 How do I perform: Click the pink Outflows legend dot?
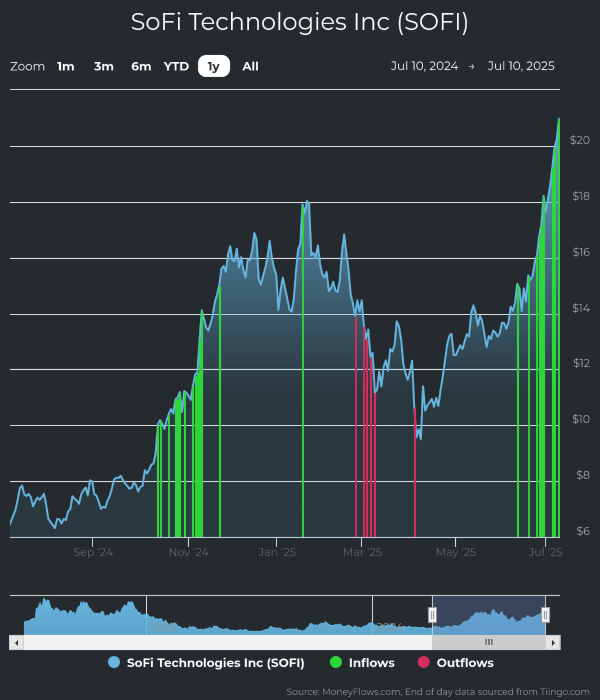click(423, 662)
